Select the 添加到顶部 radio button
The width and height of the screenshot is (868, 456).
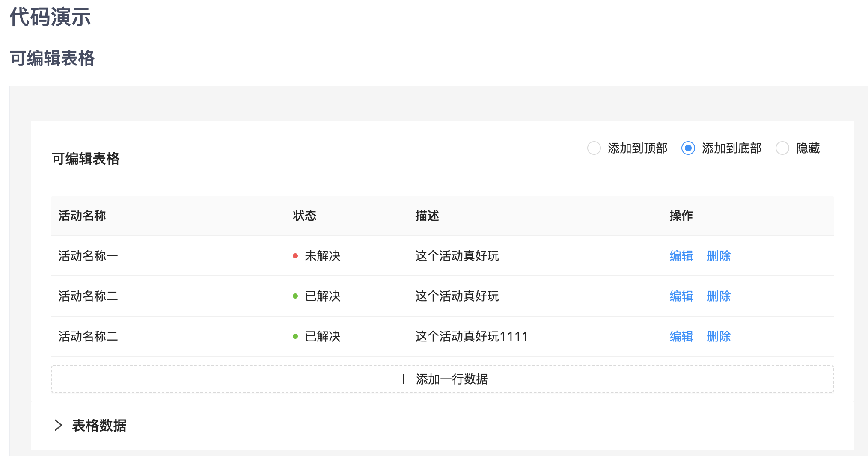tap(594, 148)
